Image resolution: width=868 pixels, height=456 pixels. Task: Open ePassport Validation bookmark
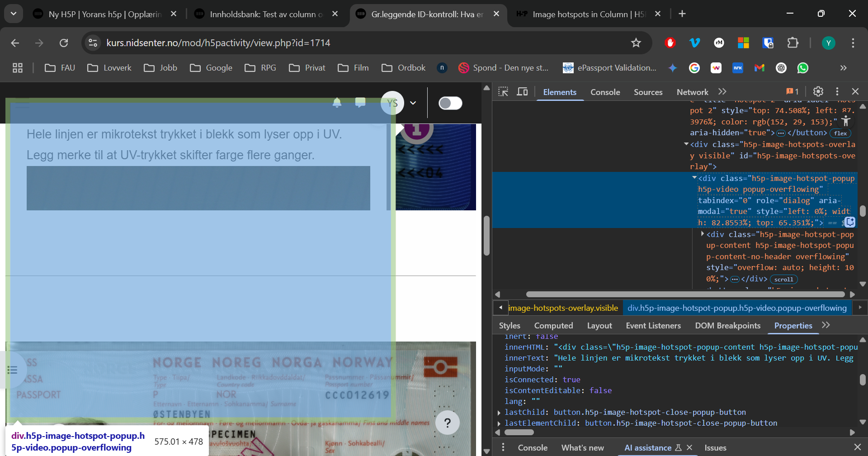click(x=609, y=68)
